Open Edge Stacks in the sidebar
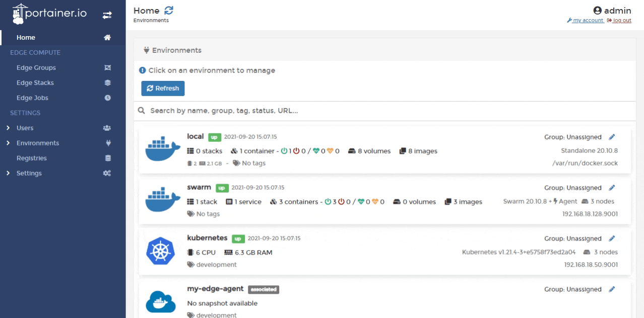Screen dimensions: 644x318 (35, 83)
